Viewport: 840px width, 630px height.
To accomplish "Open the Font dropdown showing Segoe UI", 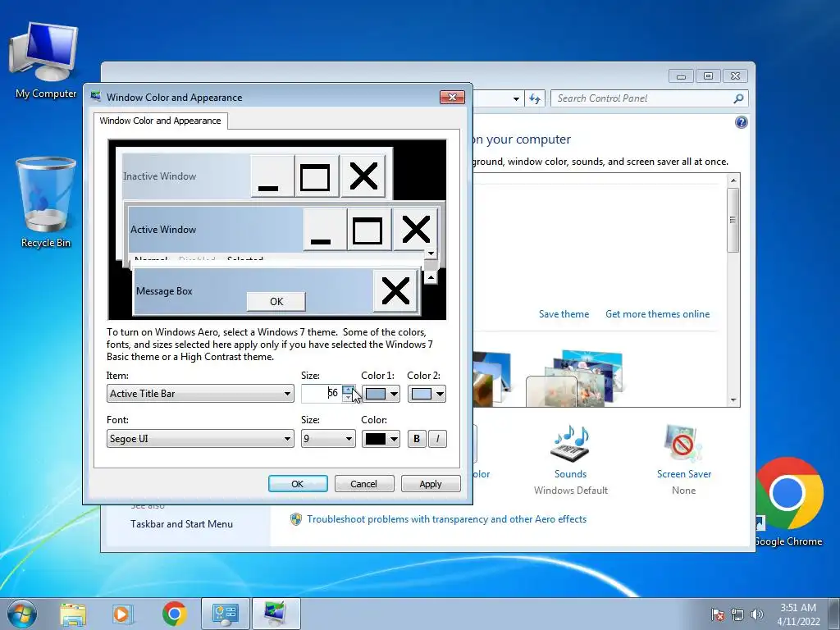I will point(200,439).
